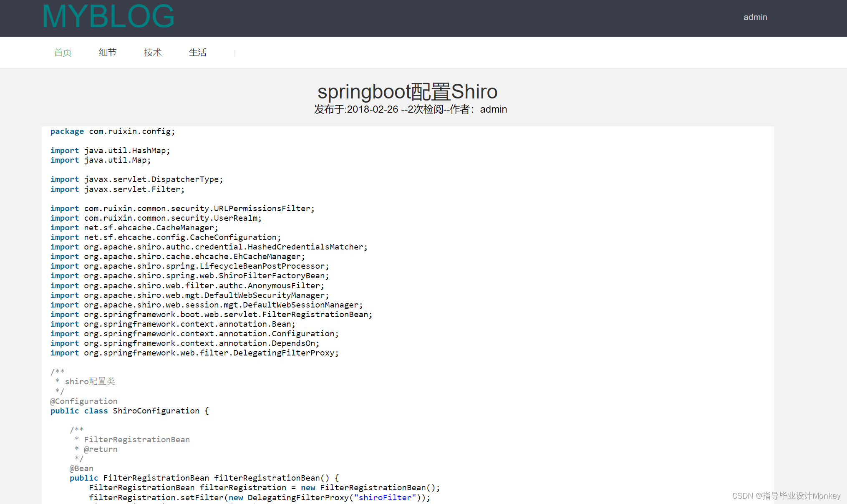Click net.sf.ehcache.CacheManager import line
This screenshot has width=847, height=504.
pyautogui.click(x=134, y=228)
